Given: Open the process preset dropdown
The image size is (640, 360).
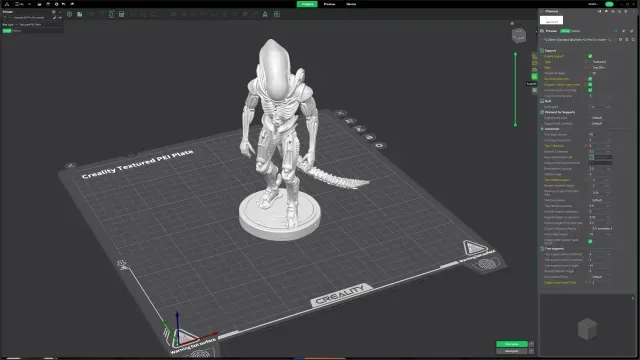Looking at the screenshot, I should (578, 40).
